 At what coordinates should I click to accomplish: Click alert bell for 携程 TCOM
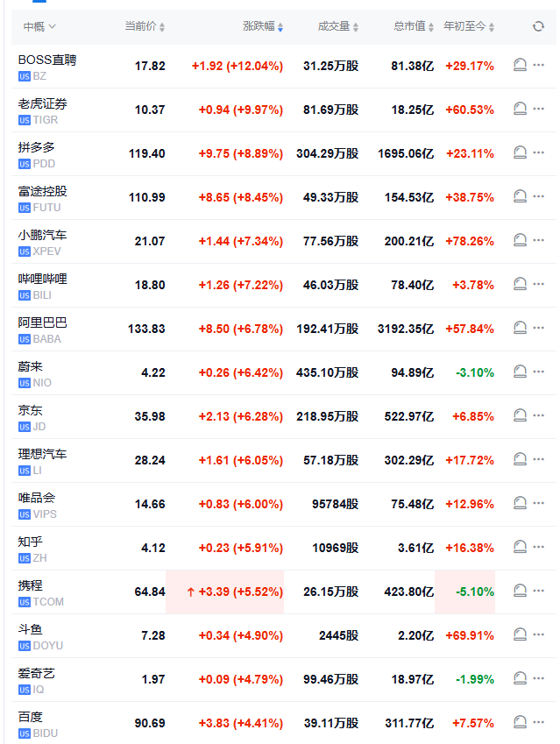(x=520, y=592)
